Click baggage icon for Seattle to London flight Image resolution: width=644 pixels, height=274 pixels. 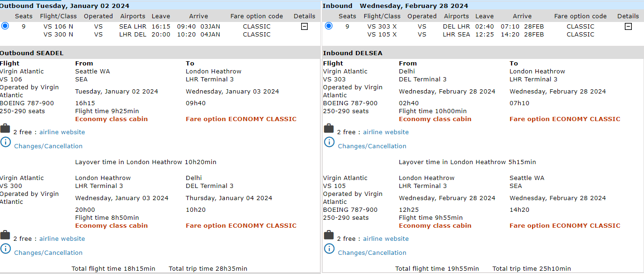coord(5,129)
